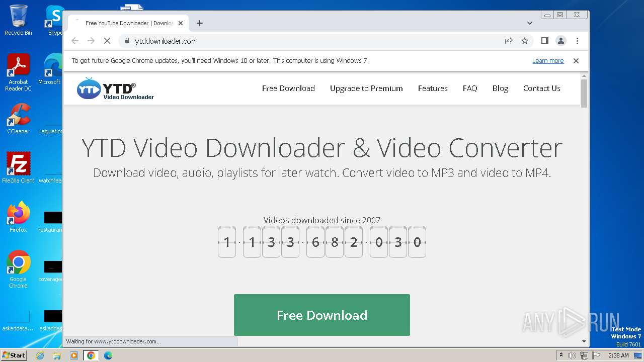This screenshot has height=362, width=644.
Task: Open Windows Explorer from the taskbar
Action: coord(57,355)
